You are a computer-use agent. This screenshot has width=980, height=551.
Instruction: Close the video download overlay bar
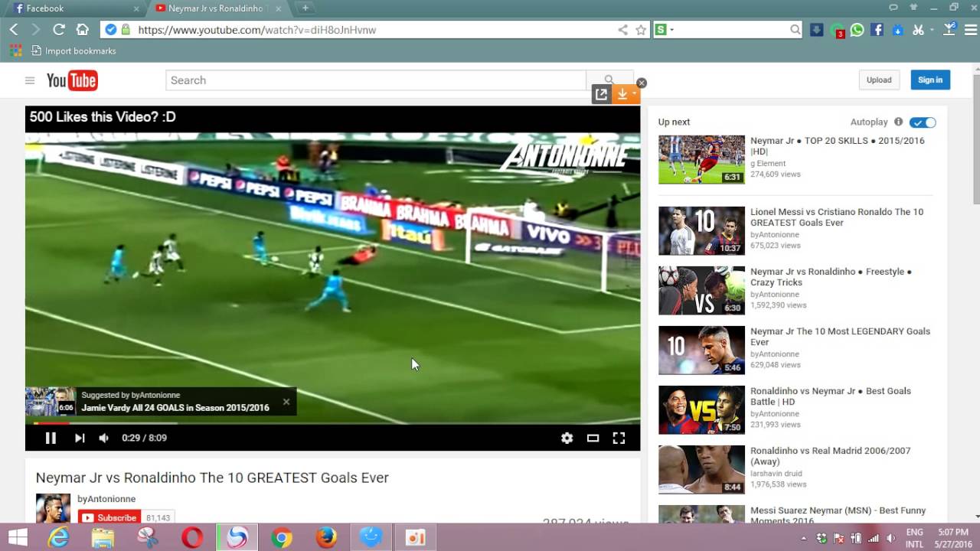(642, 83)
